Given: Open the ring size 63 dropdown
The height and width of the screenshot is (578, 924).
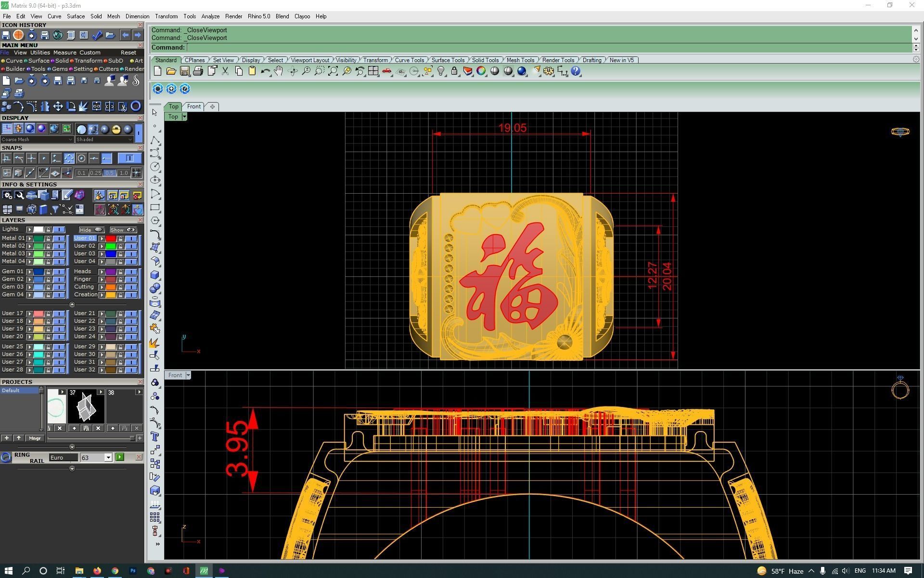Looking at the screenshot, I should (x=108, y=458).
